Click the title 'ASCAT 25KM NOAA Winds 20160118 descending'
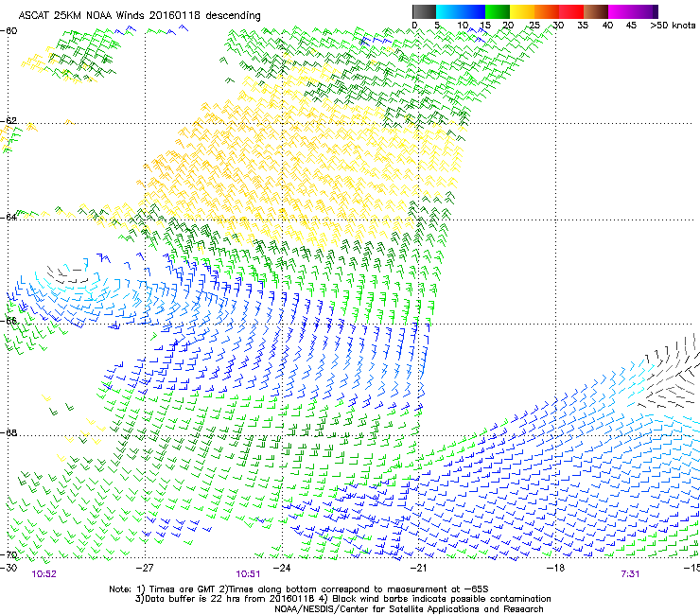The width and height of the screenshot is (700, 615). click(139, 16)
